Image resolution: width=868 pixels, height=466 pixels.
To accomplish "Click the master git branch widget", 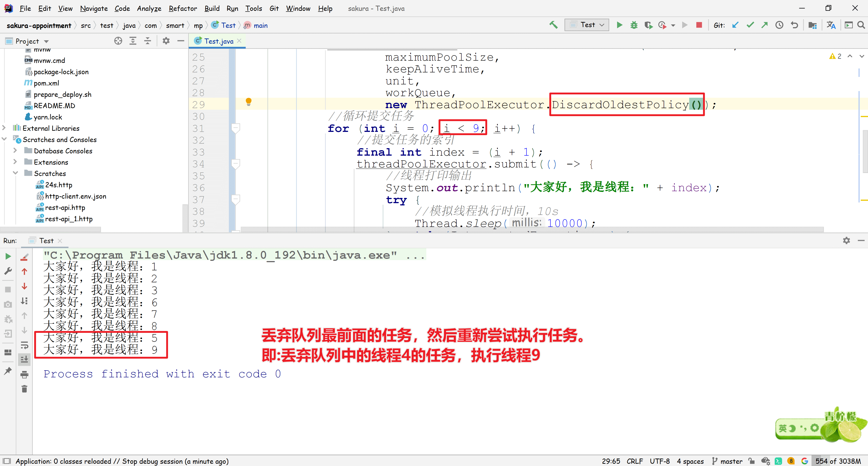I will click(727, 461).
